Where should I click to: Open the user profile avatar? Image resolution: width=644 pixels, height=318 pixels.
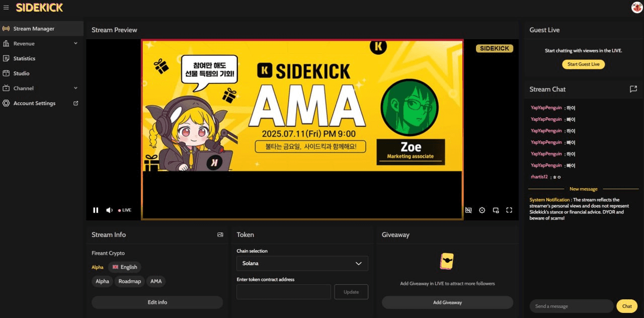point(636,7)
